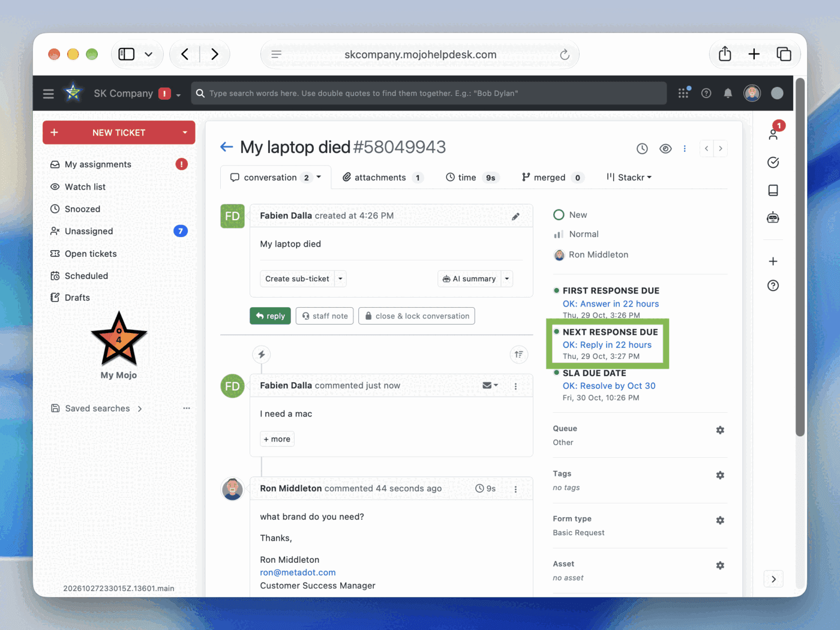This screenshot has height=630, width=840.
Task: Edit Asset with the gear icon
Action: pos(720,565)
